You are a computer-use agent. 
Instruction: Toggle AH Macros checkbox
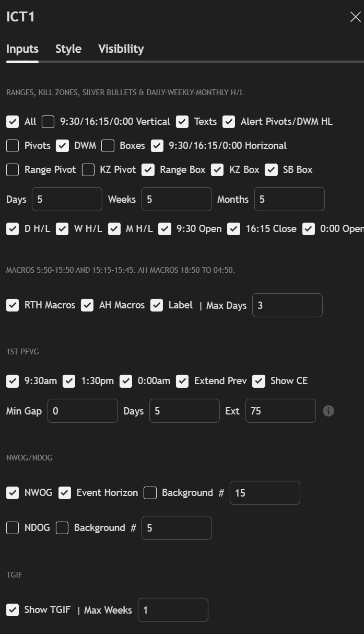point(87,305)
